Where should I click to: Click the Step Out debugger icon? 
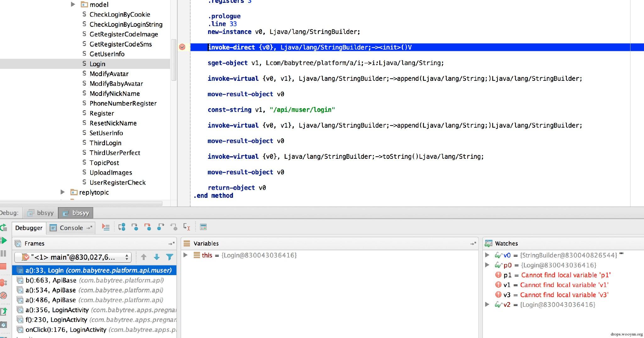[x=160, y=227]
